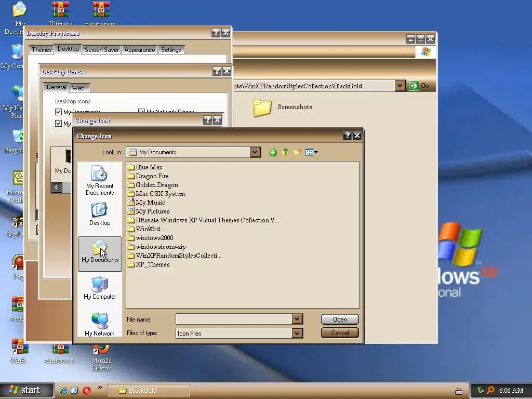The height and width of the screenshot is (399, 532).
Task: Select the Screenshots folder in Explorer
Action: point(282,107)
